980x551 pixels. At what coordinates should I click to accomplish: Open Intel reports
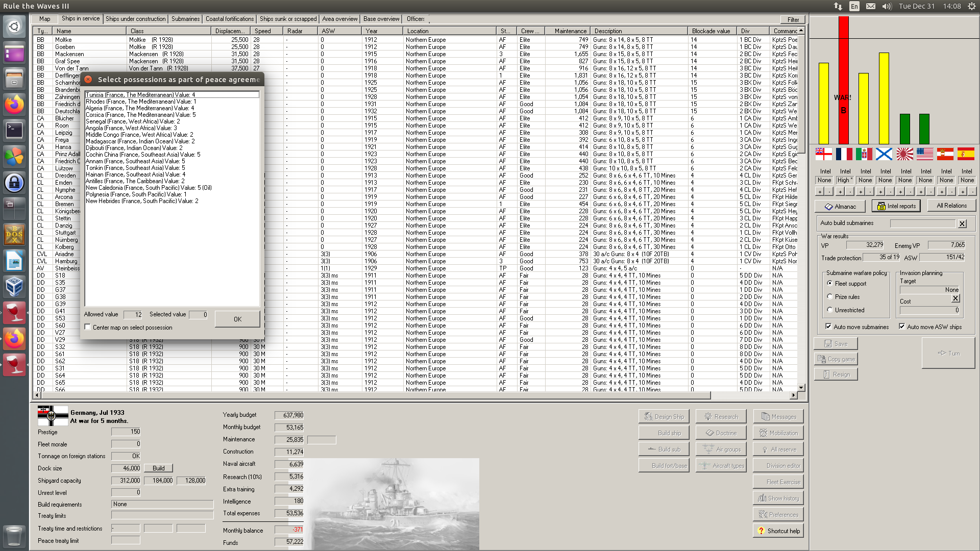pyautogui.click(x=896, y=206)
